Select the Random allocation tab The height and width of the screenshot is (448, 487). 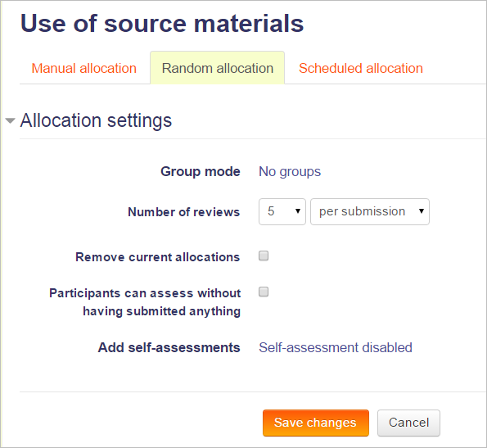(218, 68)
